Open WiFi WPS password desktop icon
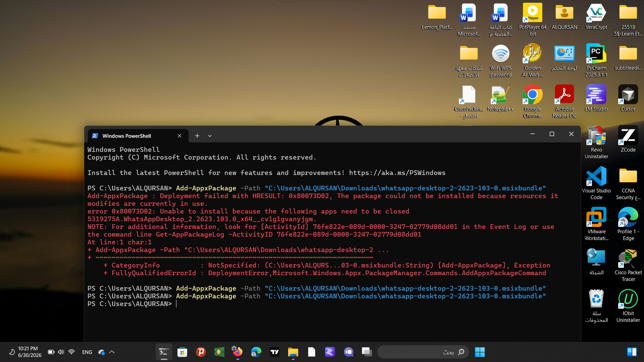 coord(501,61)
